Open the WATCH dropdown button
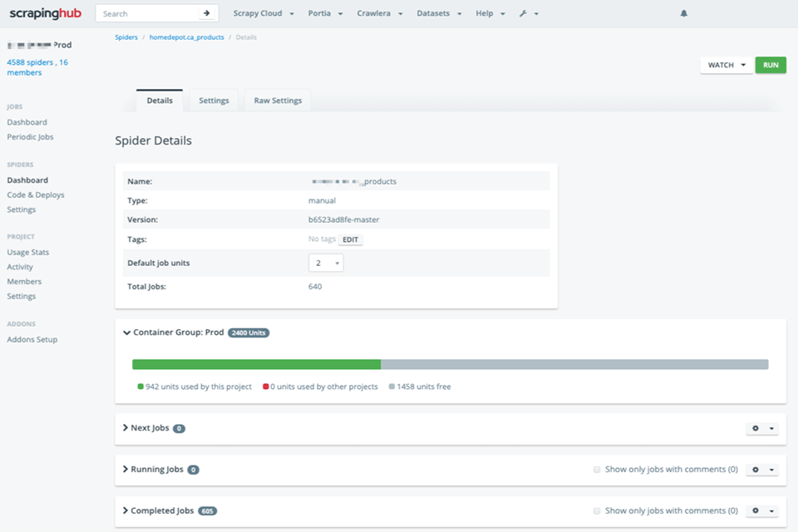The height and width of the screenshot is (532, 798). (727, 65)
